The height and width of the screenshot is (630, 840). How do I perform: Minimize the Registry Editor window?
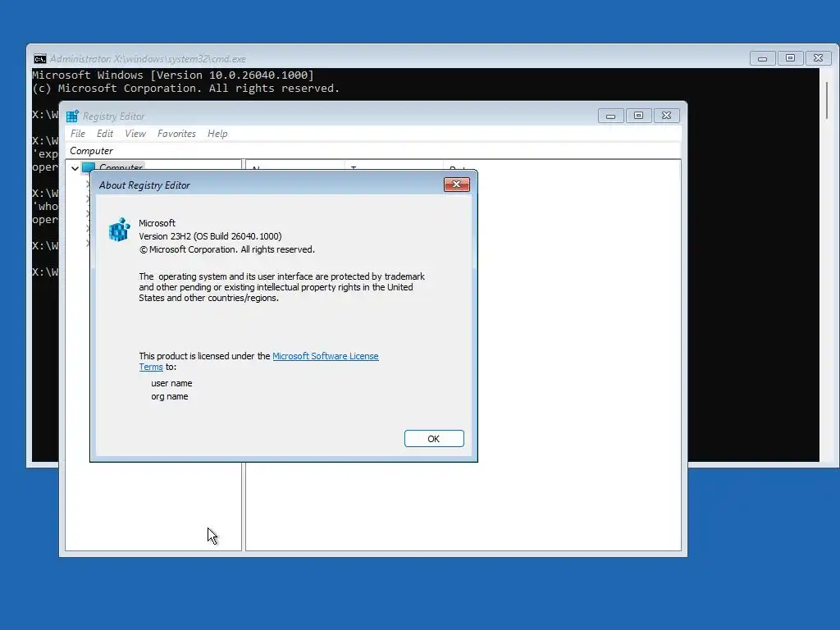(610, 116)
